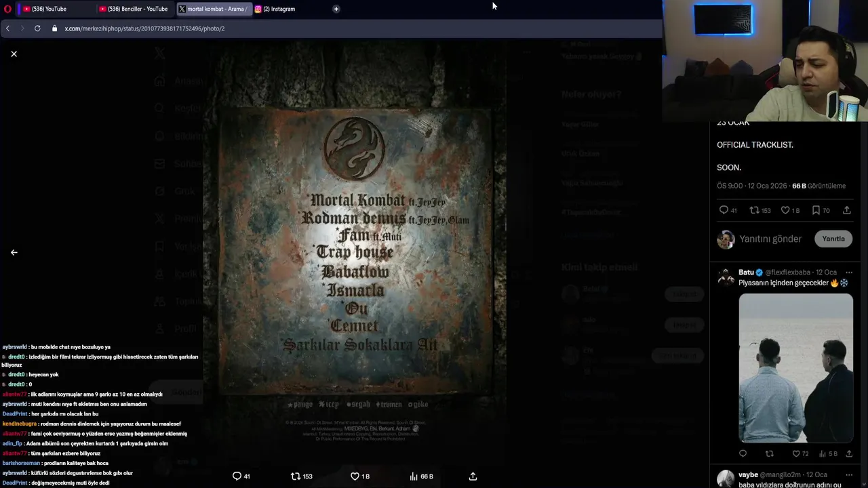Click the '66 B Görüntüleme' view count

coord(818,186)
